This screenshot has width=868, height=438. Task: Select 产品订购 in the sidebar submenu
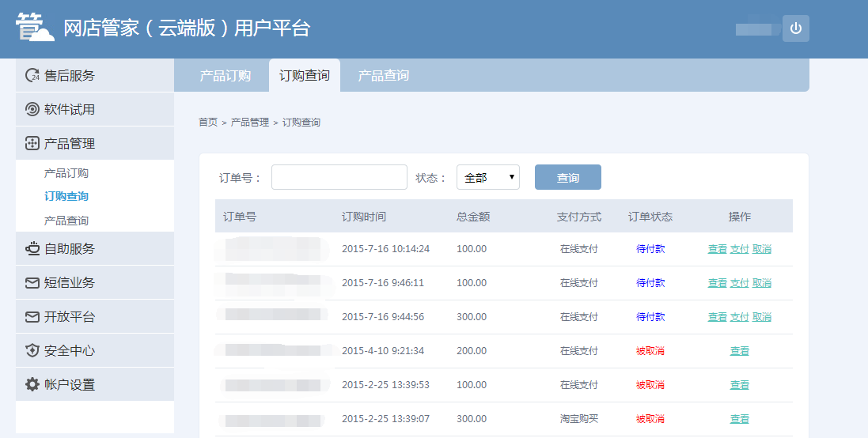click(x=66, y=173)
